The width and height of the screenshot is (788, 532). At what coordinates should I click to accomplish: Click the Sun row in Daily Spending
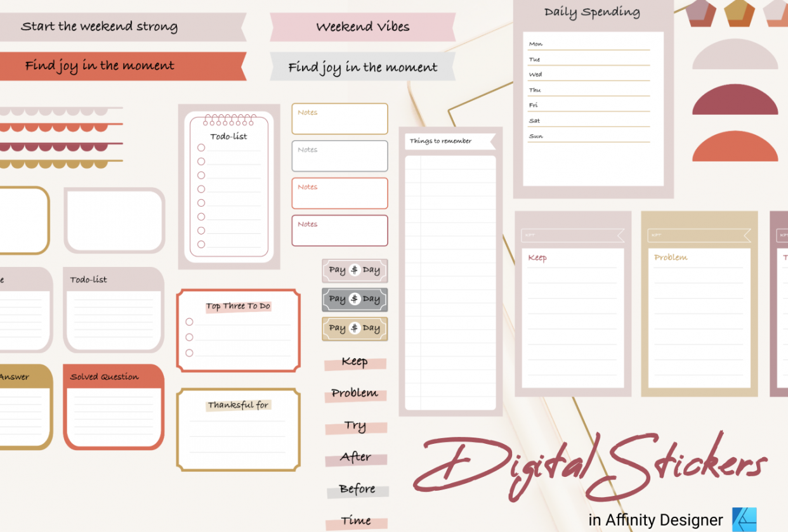coord(589,136)
